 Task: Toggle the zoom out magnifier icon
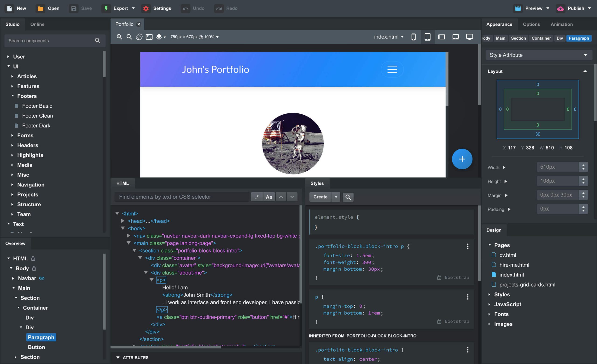tap(129, 37)
